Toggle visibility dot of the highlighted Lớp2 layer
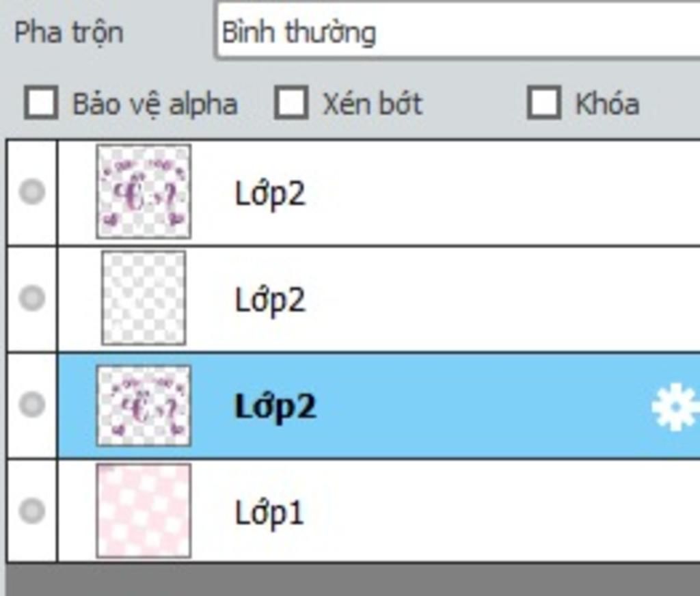This screenshot has width=700, height=596. (32, 405)
